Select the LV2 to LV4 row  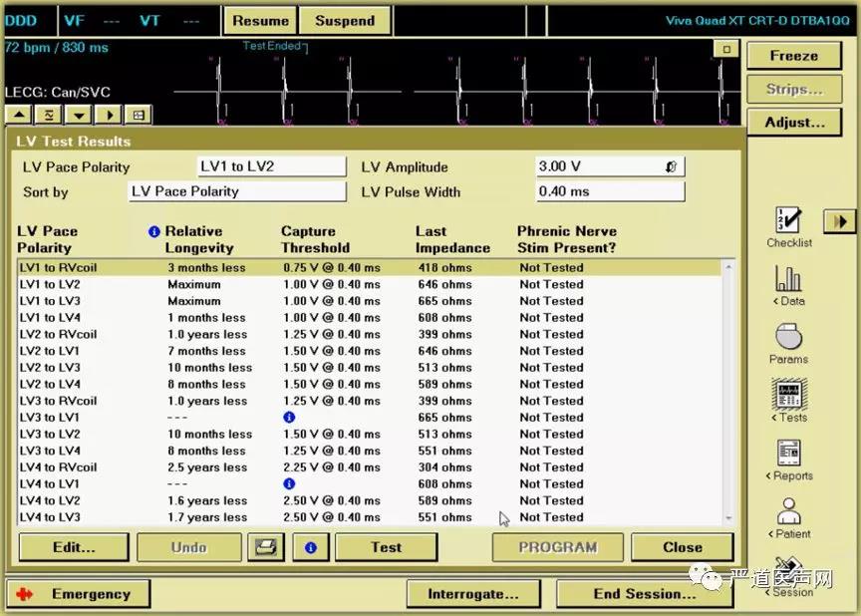(370, 385)
